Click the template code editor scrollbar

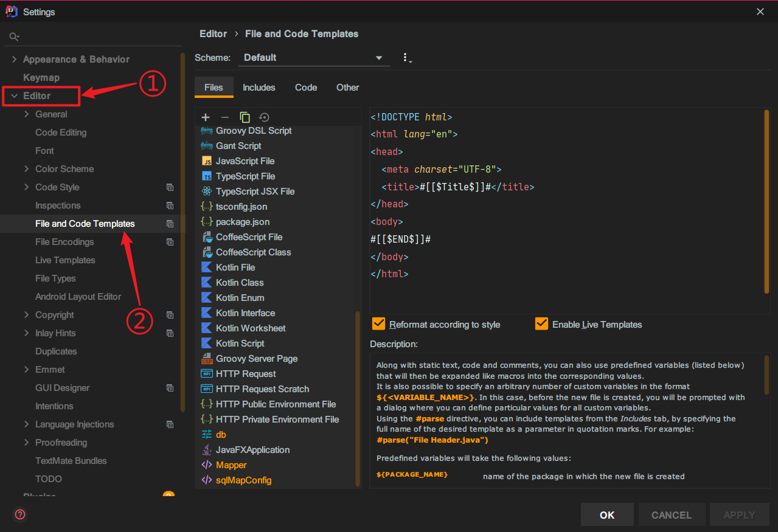(766, 201)
